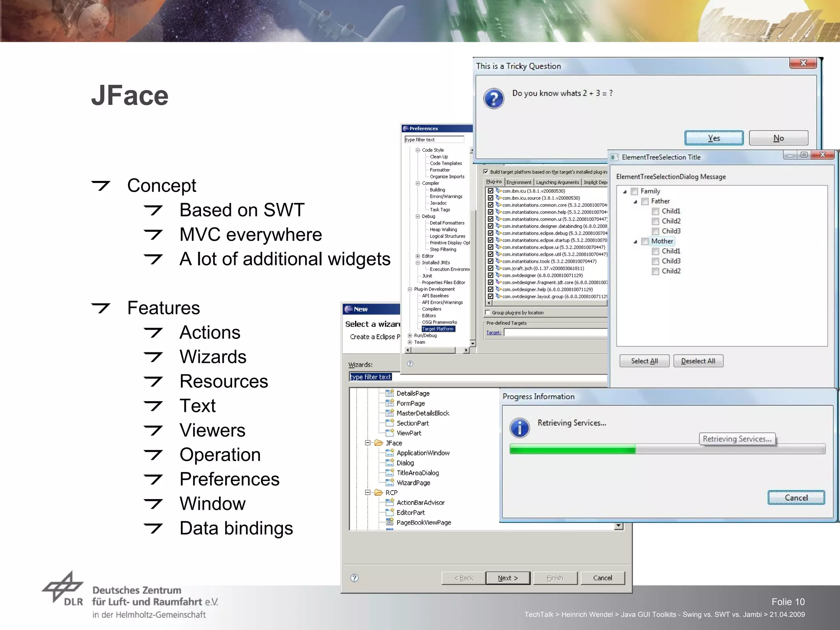Click Next in the New wizard

pyautogui.click(x=508, y=578)
